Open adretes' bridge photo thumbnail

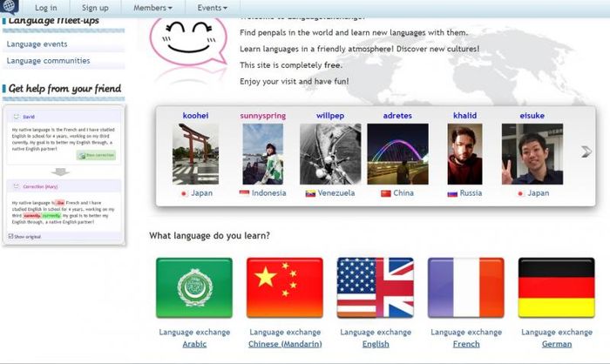click(x=397, y=153)
